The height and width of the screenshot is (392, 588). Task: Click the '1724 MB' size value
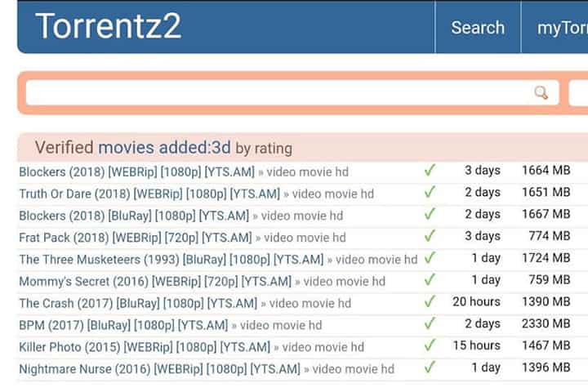click(546, 257)
